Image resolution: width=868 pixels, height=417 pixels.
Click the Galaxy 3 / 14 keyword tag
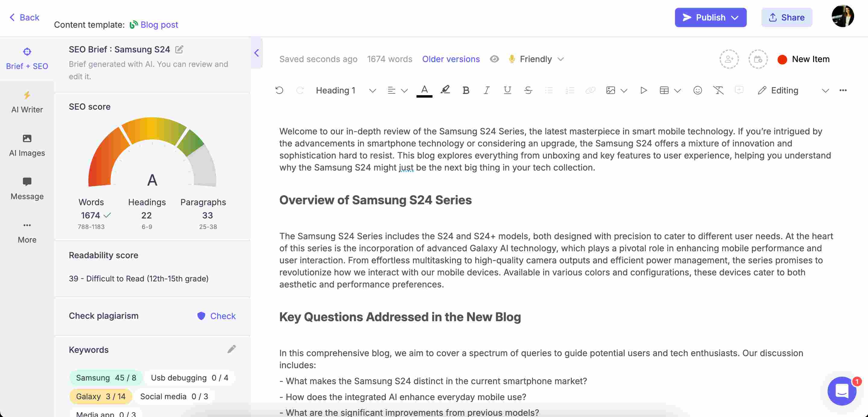[x=100, y=397]
